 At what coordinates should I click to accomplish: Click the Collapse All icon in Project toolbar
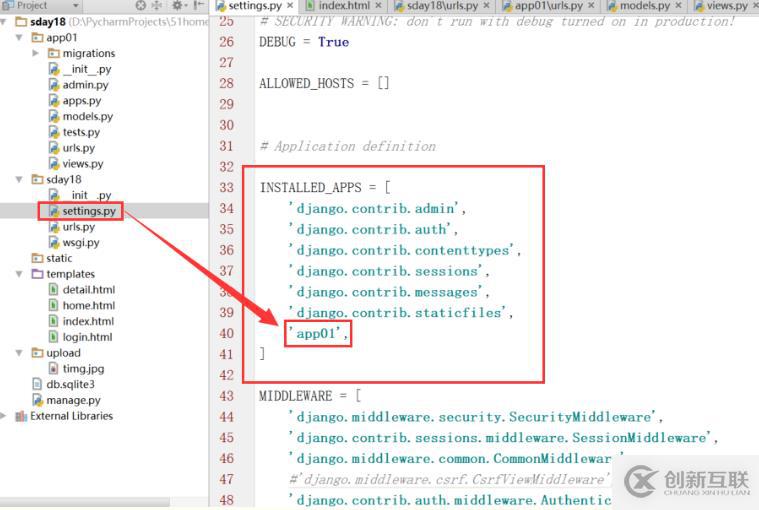pos(157,5)
